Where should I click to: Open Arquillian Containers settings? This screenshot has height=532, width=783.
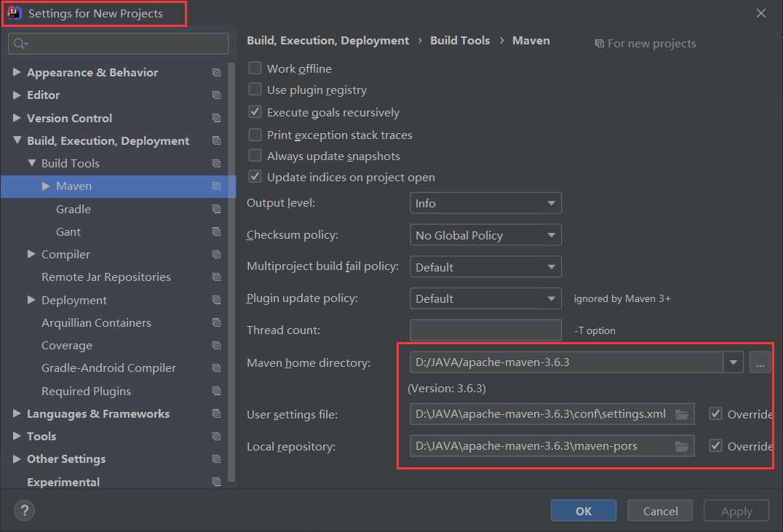click(x=96, y=322)
